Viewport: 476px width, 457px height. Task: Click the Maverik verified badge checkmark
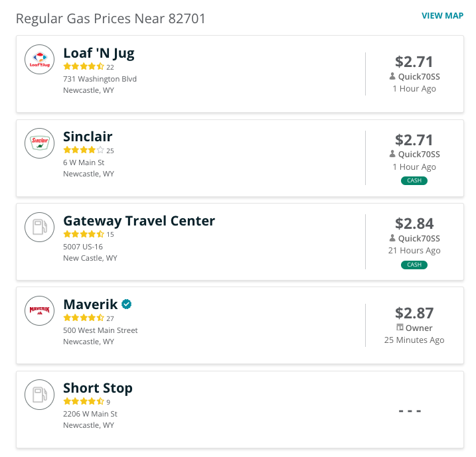point(127,304)
